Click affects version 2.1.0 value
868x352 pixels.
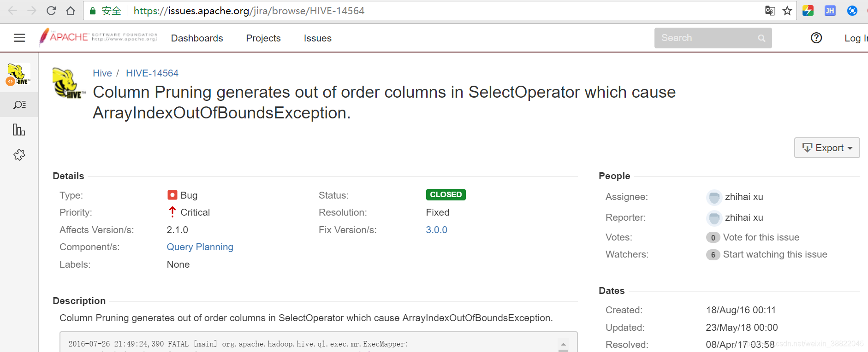pos(178,230)
